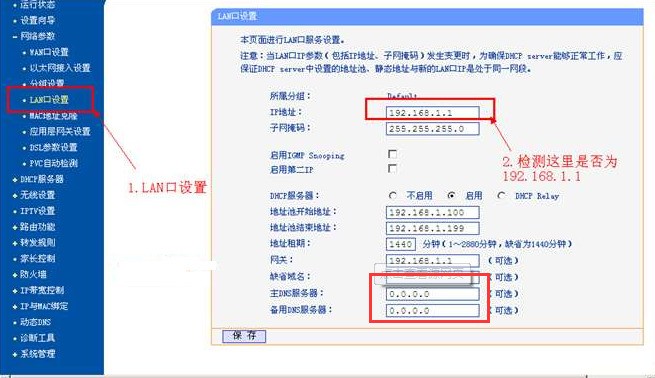The image size is (655, 378).
Task: Open LAN口设置 in the sidebar
Action: pyautogui.click(x=49, y=100)
